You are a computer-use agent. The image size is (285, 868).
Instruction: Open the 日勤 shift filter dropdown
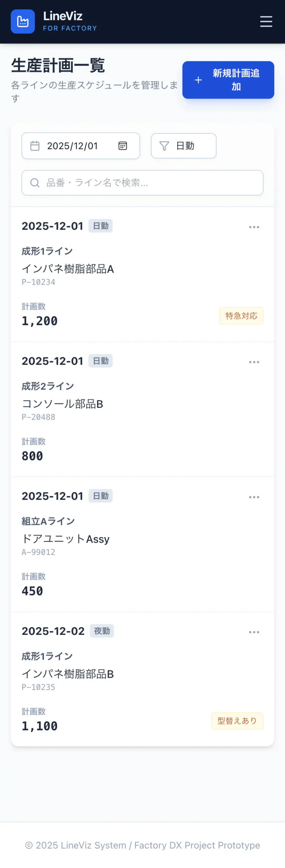point(184,146)
